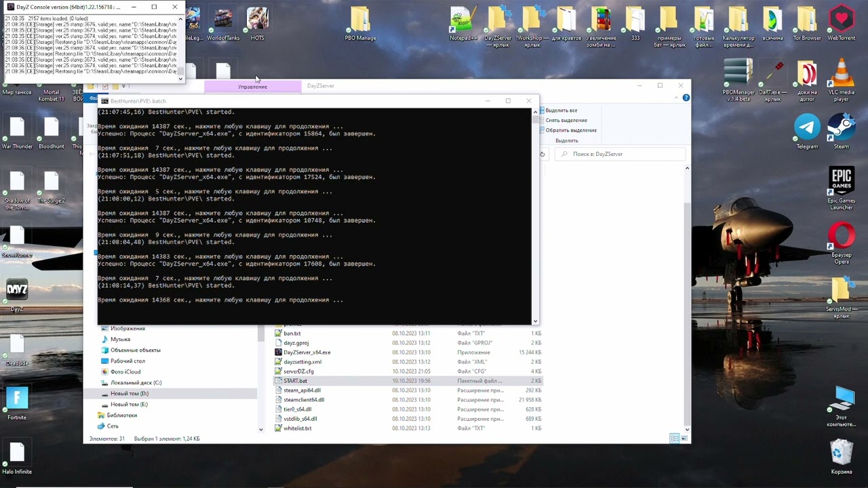Screen dimensions: 868x488
Task: Open the 'для крафтов' desktop folder
Action: coord(566,24)
